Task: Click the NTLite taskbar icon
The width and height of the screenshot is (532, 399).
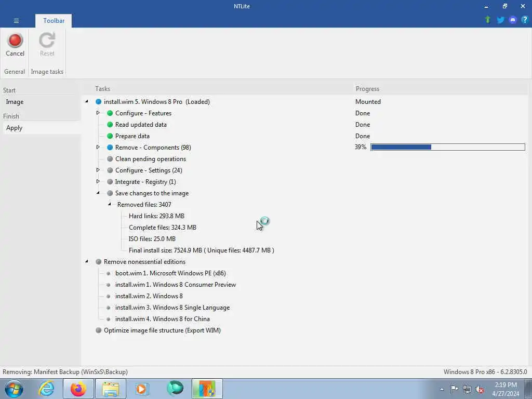Action: [x=207, y=389]
